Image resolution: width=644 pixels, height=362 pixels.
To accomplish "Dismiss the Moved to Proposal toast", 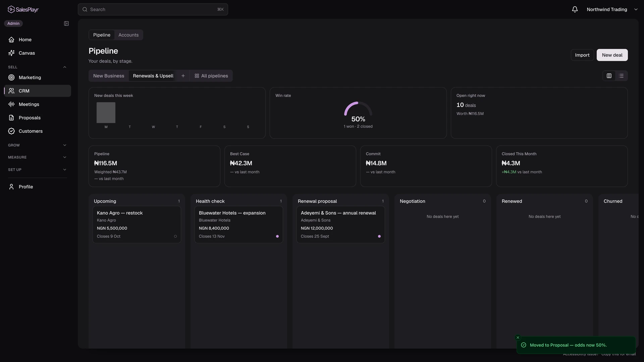I will 518,338.
